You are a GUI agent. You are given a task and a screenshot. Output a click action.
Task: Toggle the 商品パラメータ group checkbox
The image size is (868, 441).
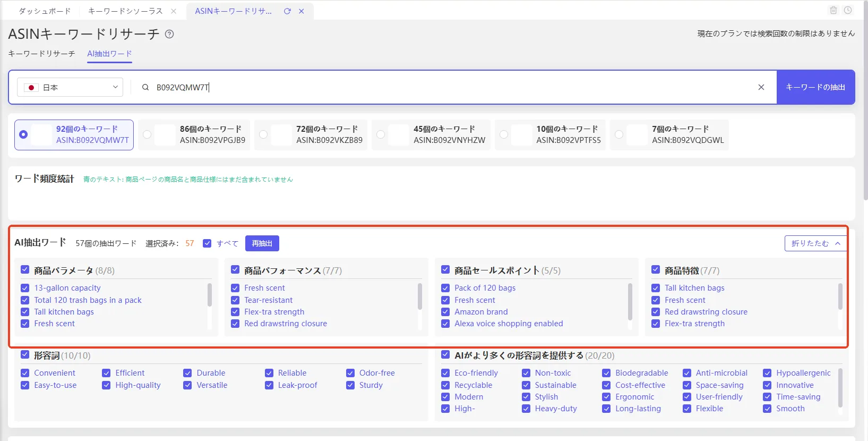point(25,269)
